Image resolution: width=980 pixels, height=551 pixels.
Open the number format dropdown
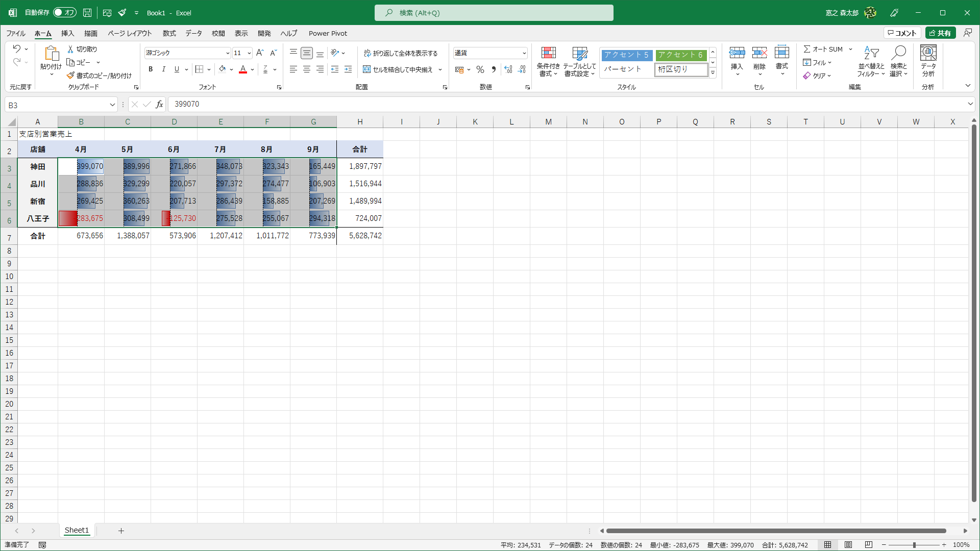click(524, 53)
